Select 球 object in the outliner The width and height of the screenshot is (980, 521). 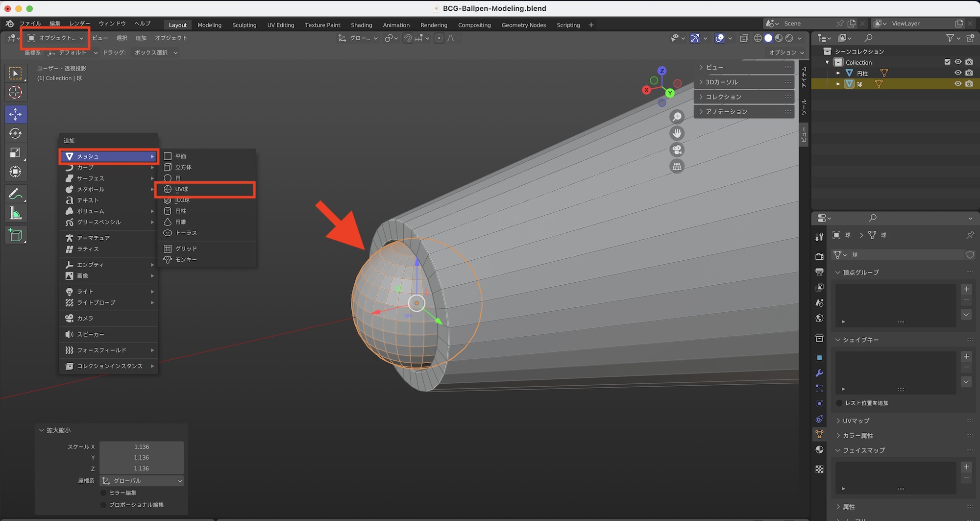(x=859, y=84)
